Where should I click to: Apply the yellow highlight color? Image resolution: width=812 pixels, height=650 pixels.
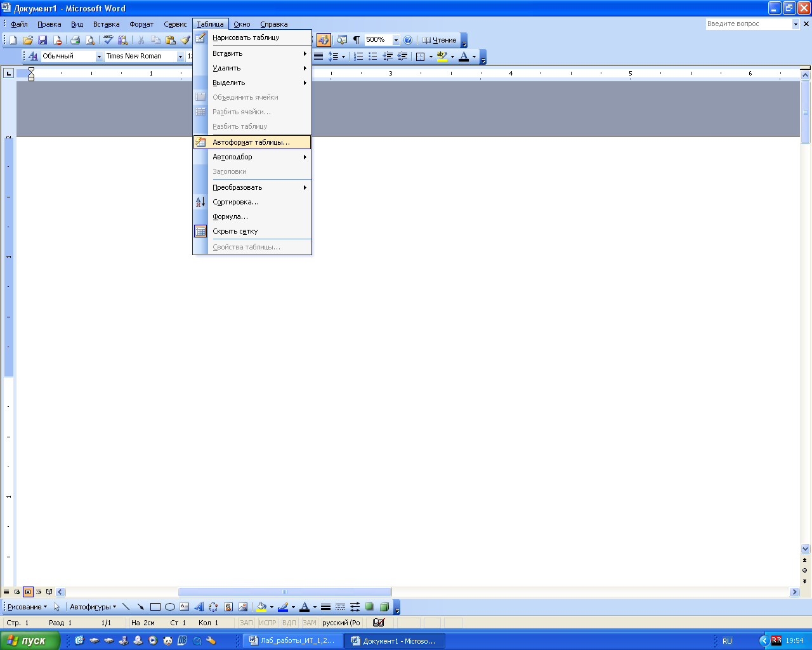click(442, 56)
